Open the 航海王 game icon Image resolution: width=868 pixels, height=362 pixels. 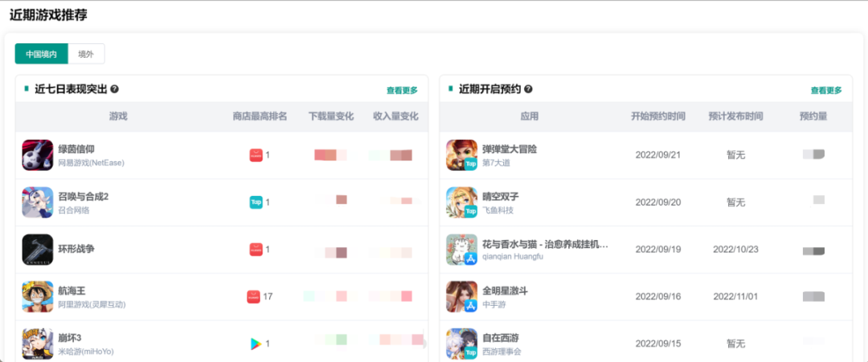coord(38,297)
